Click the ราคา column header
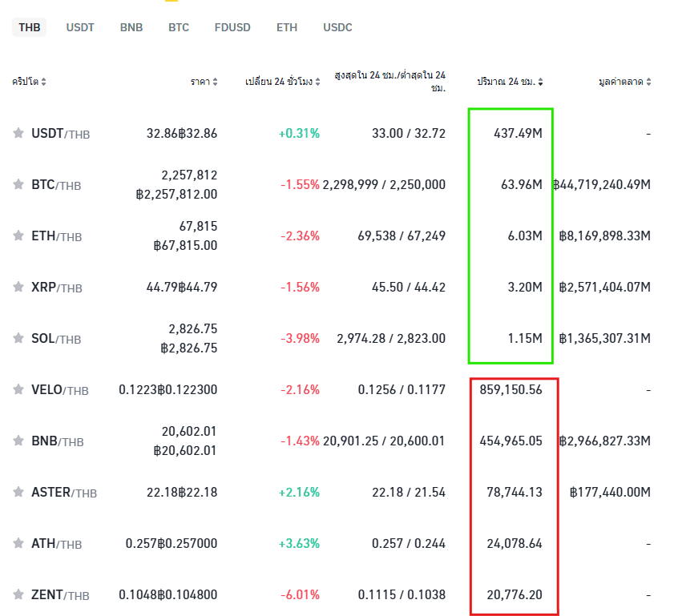Image resolution: width=674 pixels, height=616 pixels. pyautogui.click(x=200, y=82)
